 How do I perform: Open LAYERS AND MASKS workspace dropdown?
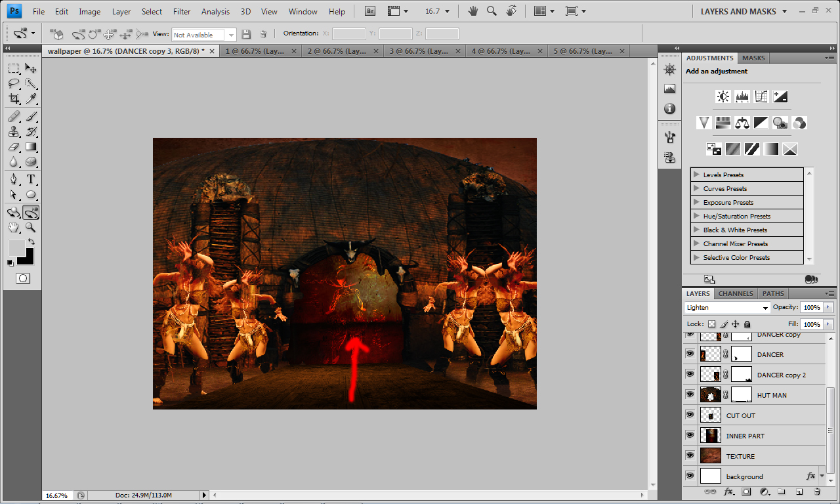[x=744, y=11]
